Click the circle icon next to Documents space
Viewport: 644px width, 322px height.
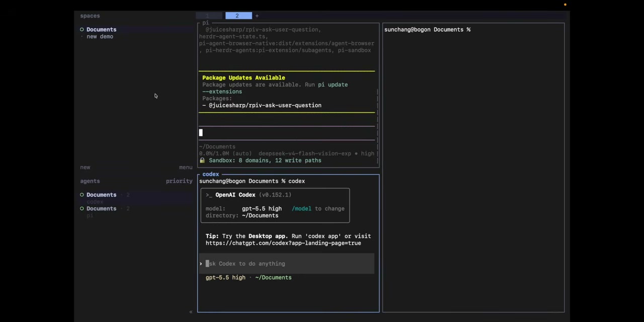pos(82,30)
